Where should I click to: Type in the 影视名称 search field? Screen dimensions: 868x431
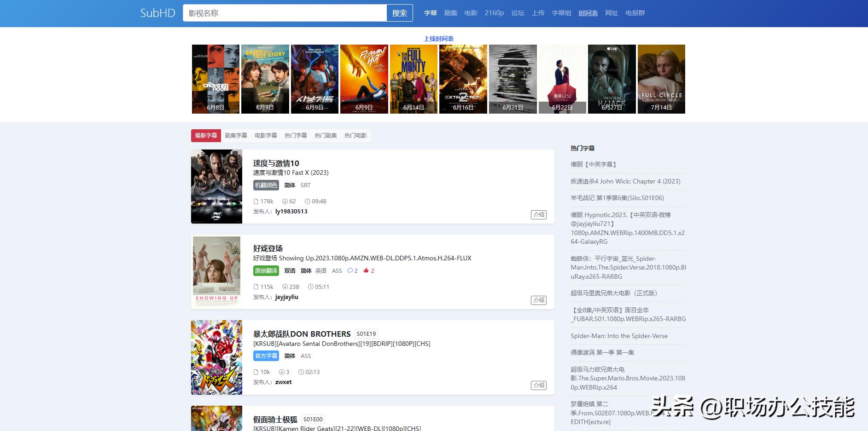click(x=284, y=13)
